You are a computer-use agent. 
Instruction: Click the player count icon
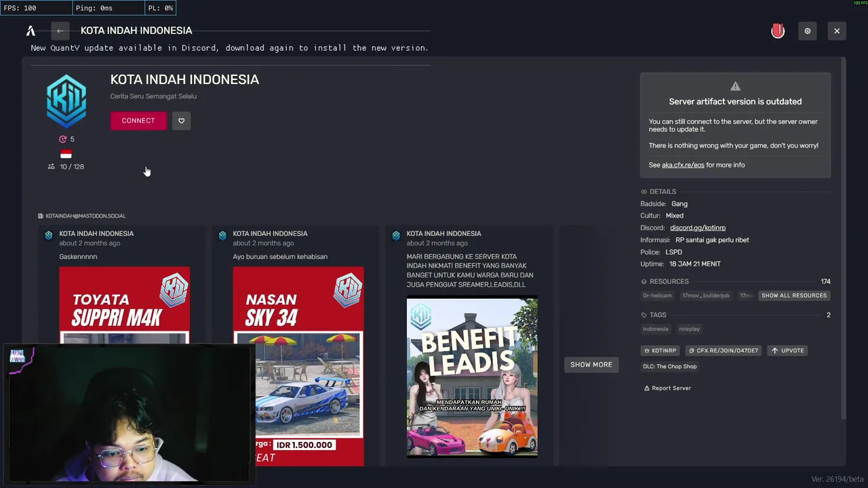click(x=51, y=167)
